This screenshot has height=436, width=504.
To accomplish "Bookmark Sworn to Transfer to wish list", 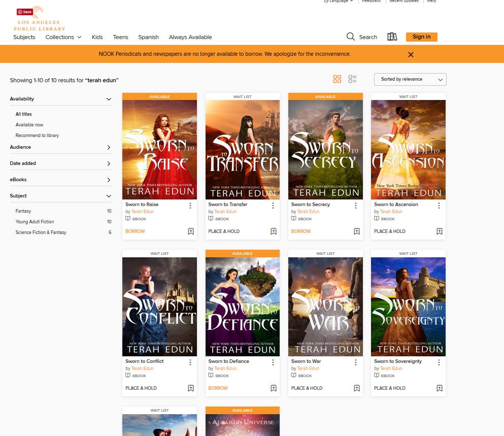I will (274, 231).
